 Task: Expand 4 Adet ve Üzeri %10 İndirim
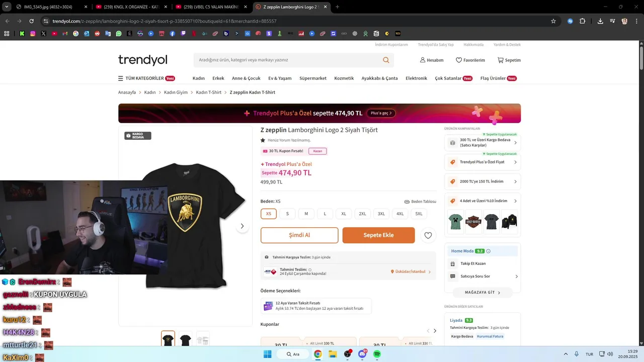pyautogui.click(x=482, y=201)
